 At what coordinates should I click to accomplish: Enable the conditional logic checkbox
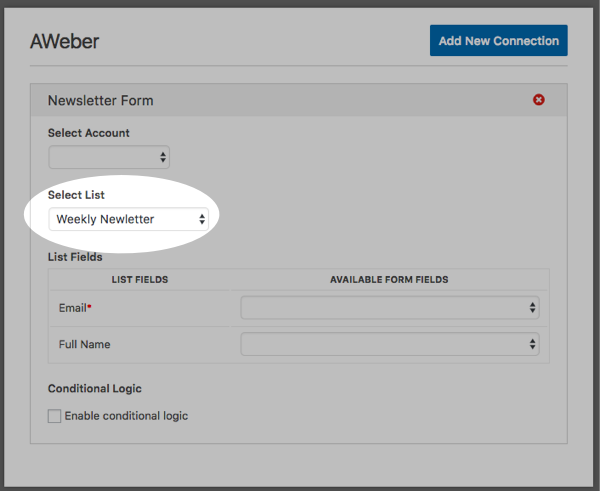click(x=55, y=416)
